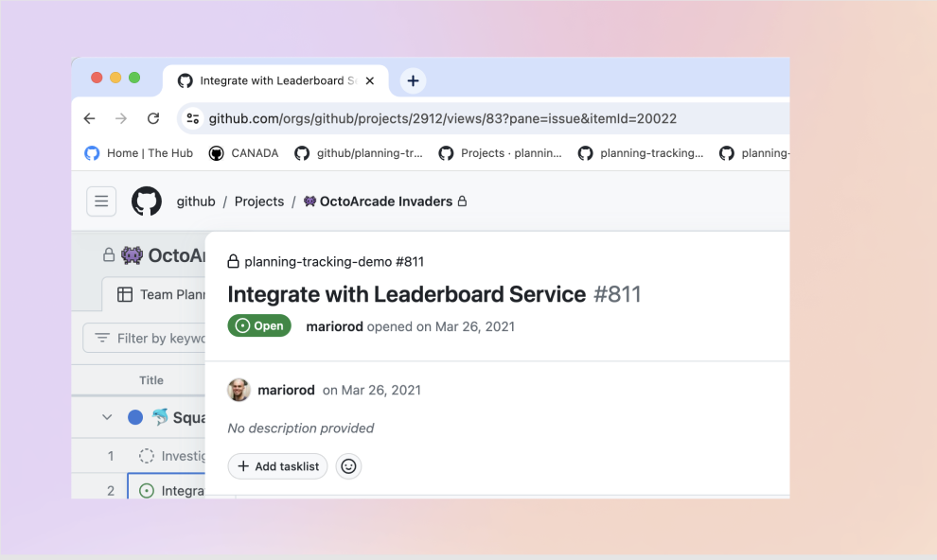Click the Add tasklist button
The image size is (937, 560).
[x=277, y=466]
